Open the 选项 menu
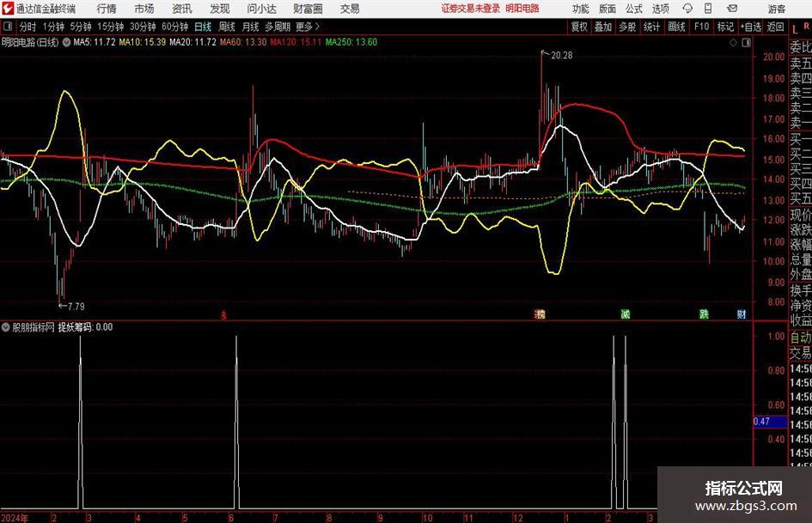Viewport: 812px width, 523px height. coord(661,9)
